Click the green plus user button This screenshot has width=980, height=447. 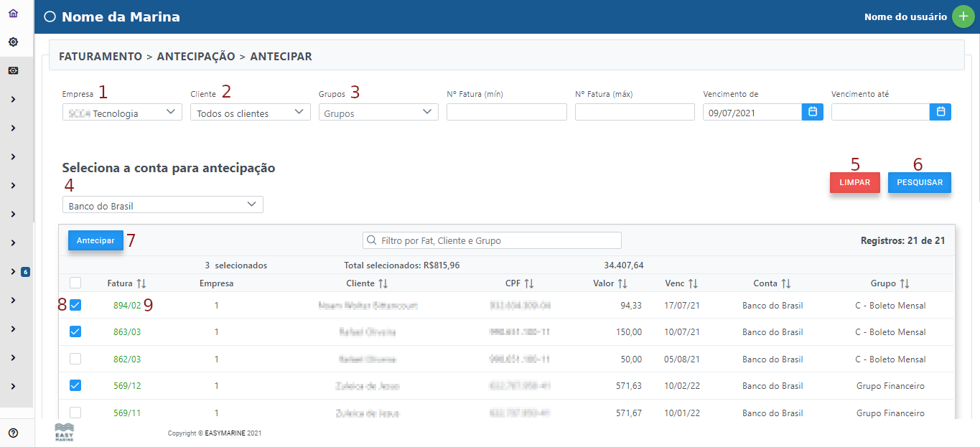tap(963, 17)
